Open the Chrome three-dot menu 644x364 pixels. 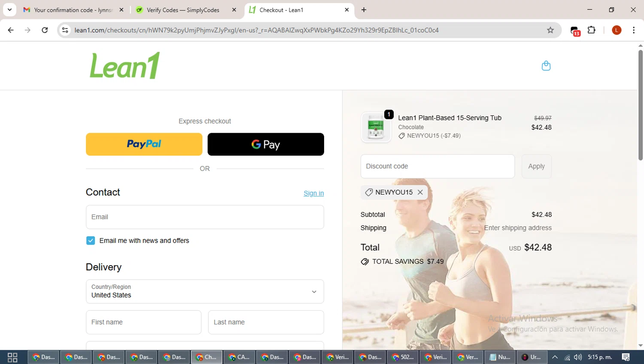(x=634, y=30)
